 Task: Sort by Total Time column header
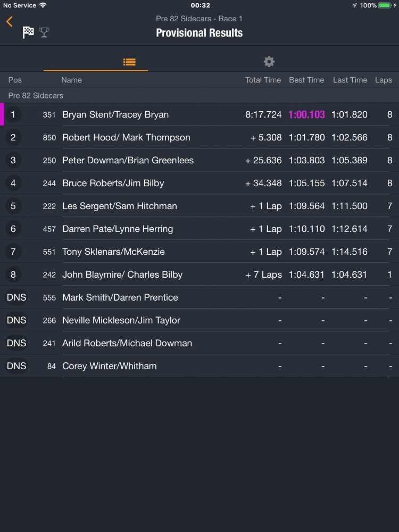pyautogui.click(x=263, y=80)
